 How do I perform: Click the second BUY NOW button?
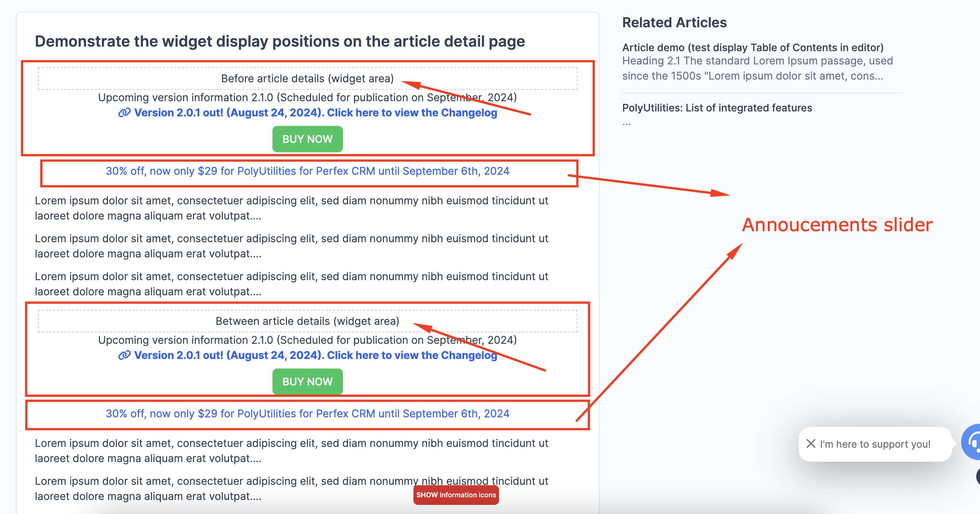click(307, 381)
